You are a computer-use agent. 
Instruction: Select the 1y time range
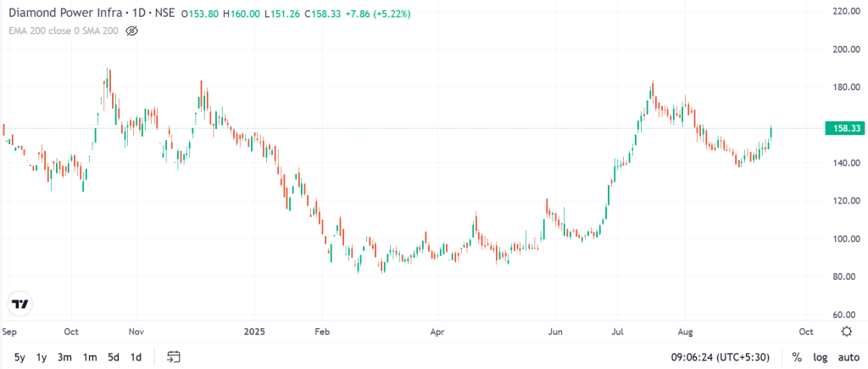pyautogui.click(x=42, y=357)
